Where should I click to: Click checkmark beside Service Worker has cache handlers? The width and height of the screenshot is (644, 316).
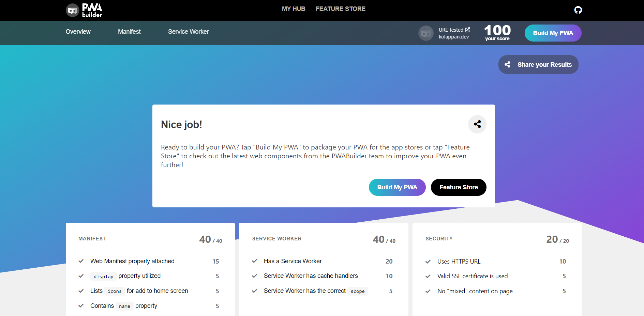coord(254,276)
